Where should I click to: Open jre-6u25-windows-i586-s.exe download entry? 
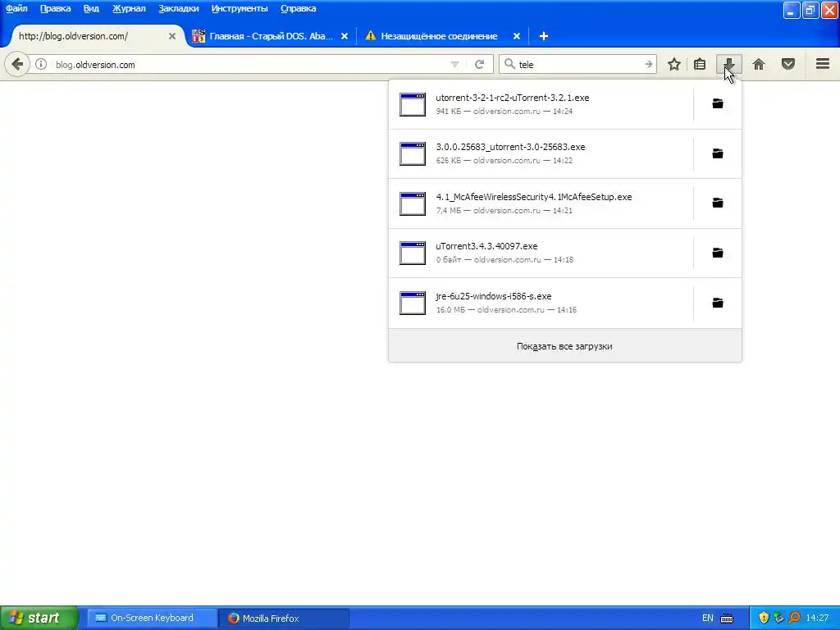coord(541,303)
